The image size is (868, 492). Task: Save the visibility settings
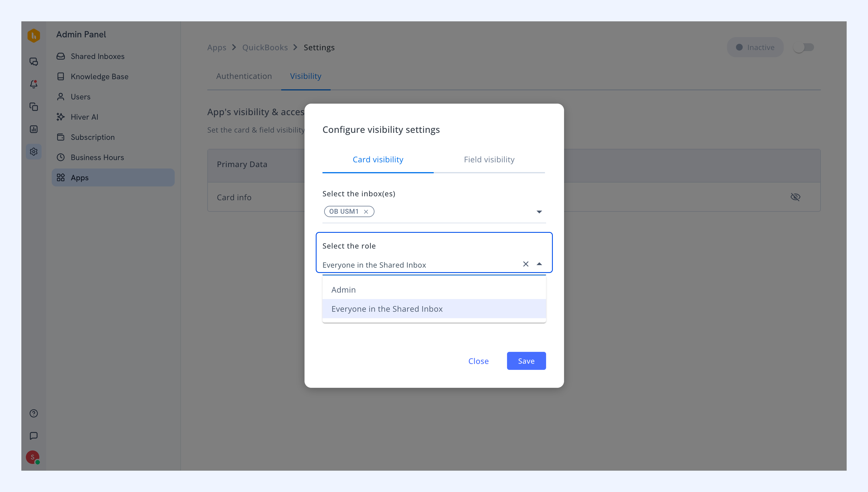[x=526, y=361]
